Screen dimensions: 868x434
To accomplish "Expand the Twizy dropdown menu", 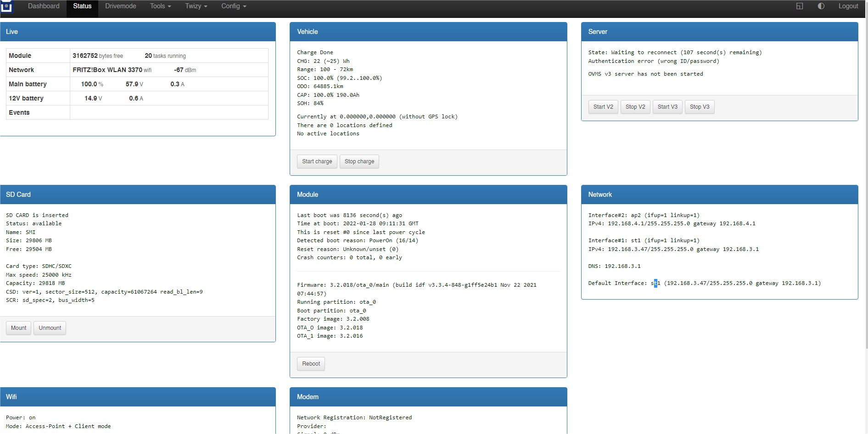I will pyautogui.click(x=196, y=6).
